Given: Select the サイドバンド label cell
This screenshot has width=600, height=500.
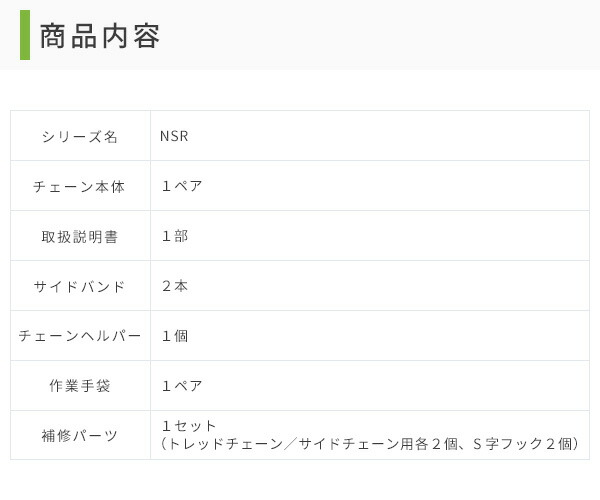Looking at the screenshot, I should 80,286.
